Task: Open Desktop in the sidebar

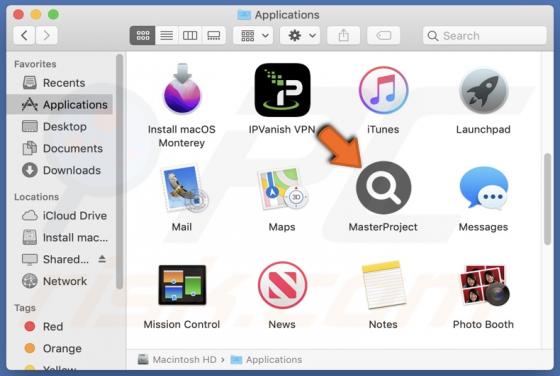Action: (x=60, y=126)
